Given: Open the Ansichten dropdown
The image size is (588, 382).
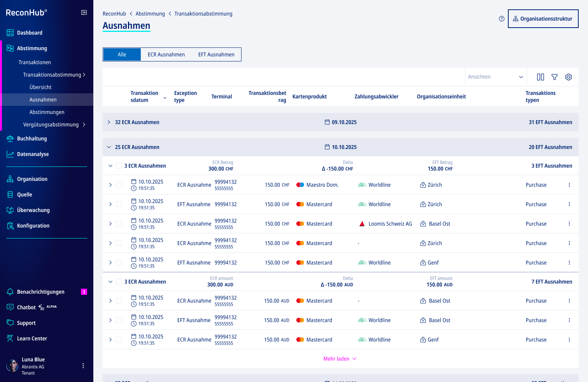Looking at the screenshot, I should pyautogui.click(x=495, y=77).
